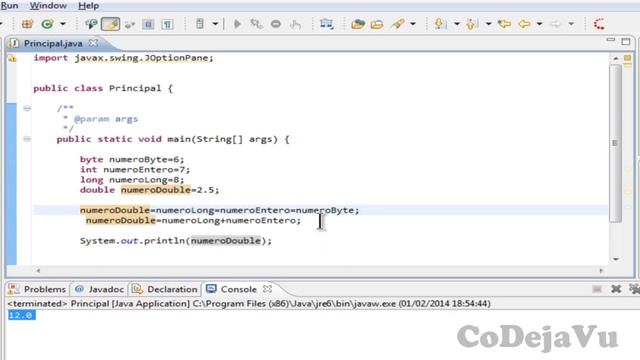640x360 pixels.
Task: Switch to the Javadoc tab
Action: (100, 289)
